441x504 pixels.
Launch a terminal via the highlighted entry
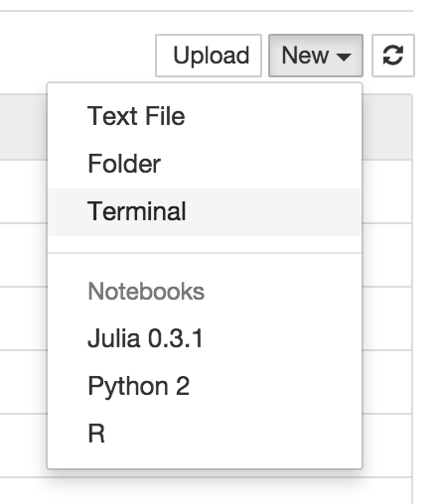tap(205, 211)
